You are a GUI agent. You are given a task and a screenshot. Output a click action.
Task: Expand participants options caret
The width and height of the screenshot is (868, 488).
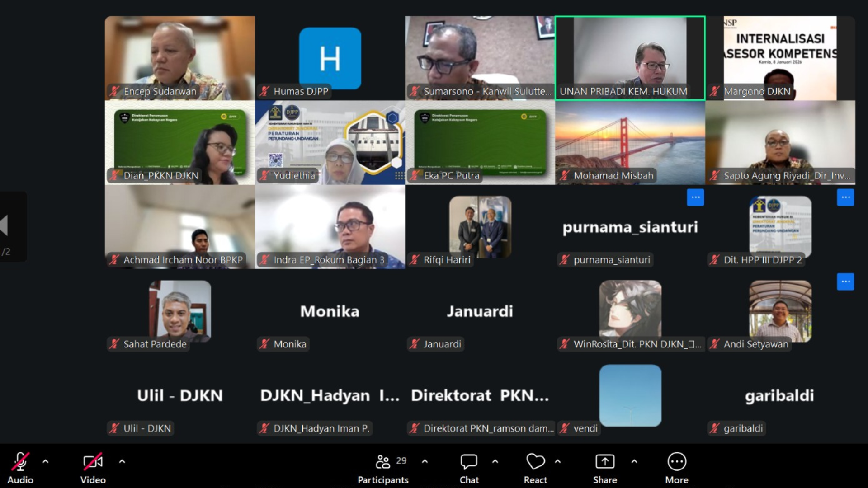425,461
